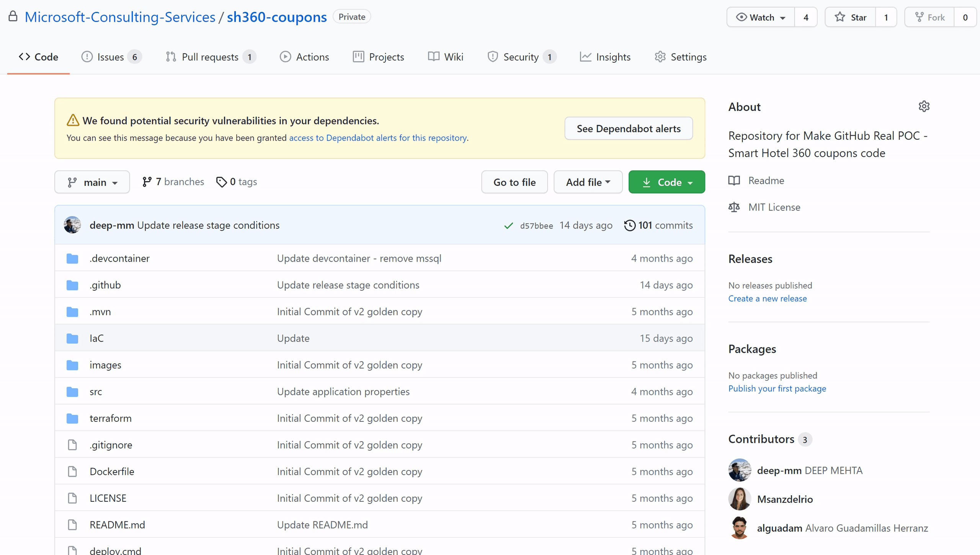Click alguadam's contributor avatar
The image size is (980, 555).
[739, 528]
